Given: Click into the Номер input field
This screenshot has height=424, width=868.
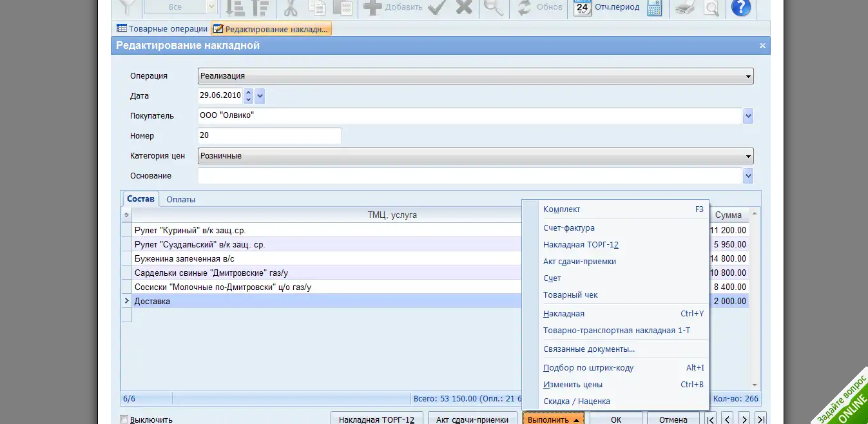Looking at the screenshot, I should tap(269, 136).
